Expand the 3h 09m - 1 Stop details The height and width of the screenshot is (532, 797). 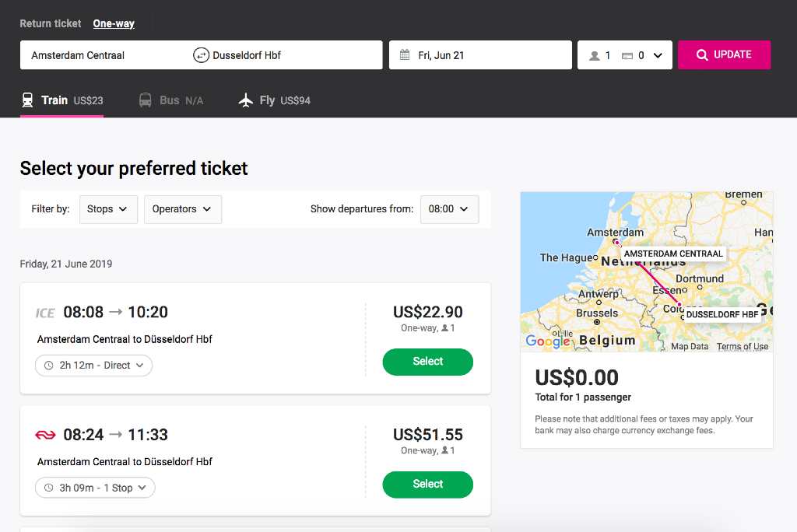[x=95, y=488]
